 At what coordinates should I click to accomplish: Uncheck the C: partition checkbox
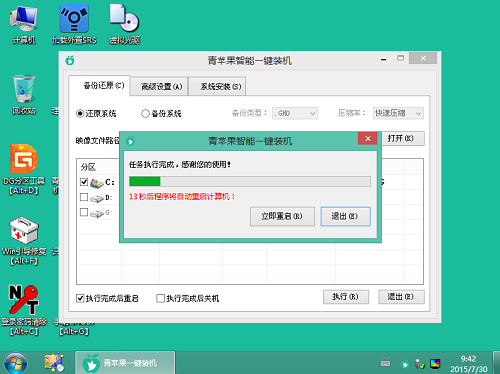click(84, 182)
